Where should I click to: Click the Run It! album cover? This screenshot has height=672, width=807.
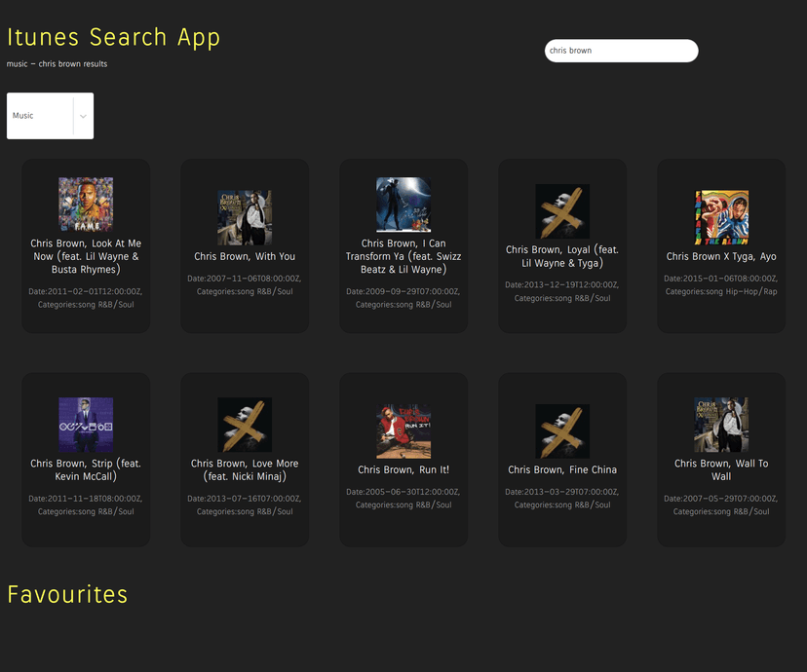[x=403, y=430]
